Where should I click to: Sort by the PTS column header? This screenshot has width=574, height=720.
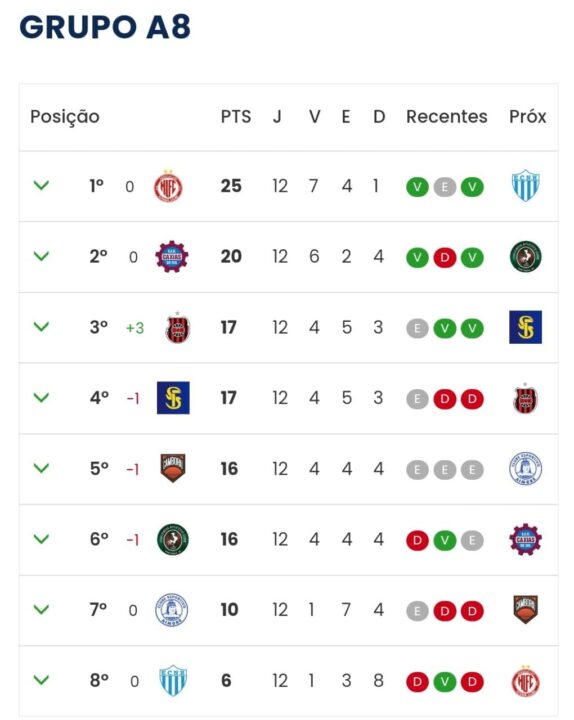tap(236, 117)
